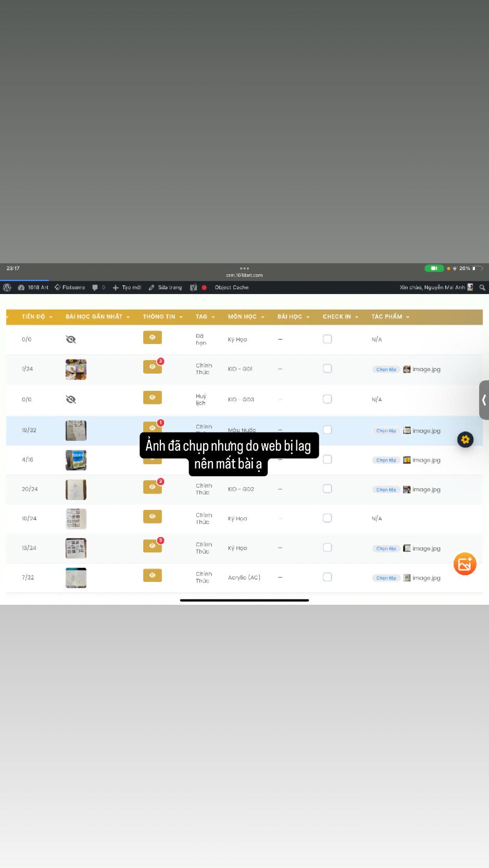Image resolution: width=489 pixels, height=868 pixels.
Task: Open the 1618 Art site menu
Action: click(x=33, y=287)
